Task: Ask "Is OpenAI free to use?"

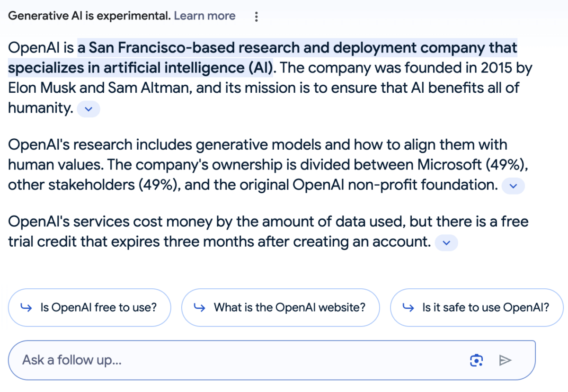Action: tap(89, 307)
